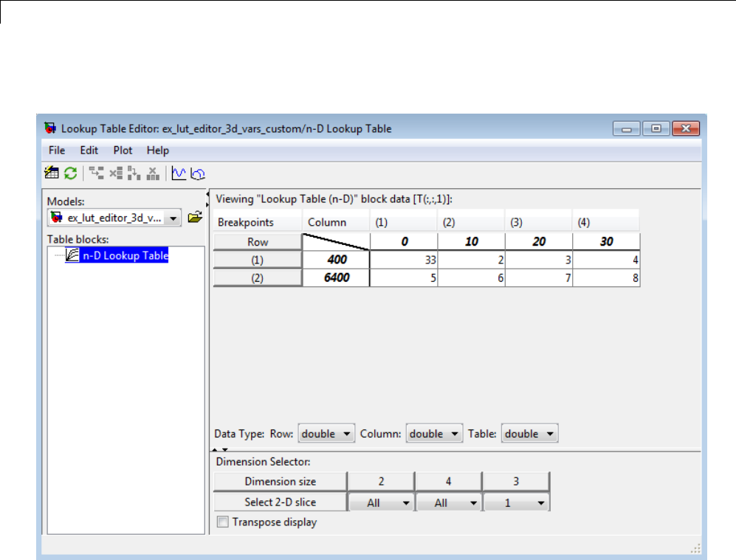
Task: Expand the Models dropdown list
Action: [x=173, y=218]
